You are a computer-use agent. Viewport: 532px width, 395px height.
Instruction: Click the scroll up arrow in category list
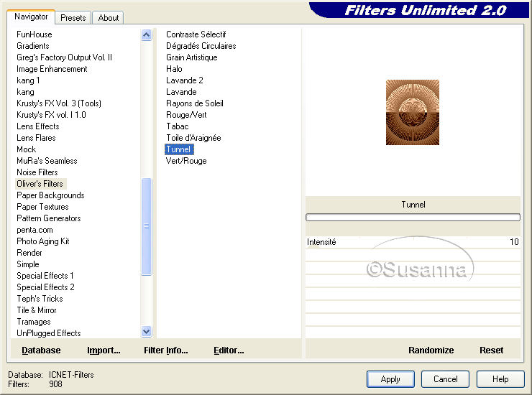(146, 34)
